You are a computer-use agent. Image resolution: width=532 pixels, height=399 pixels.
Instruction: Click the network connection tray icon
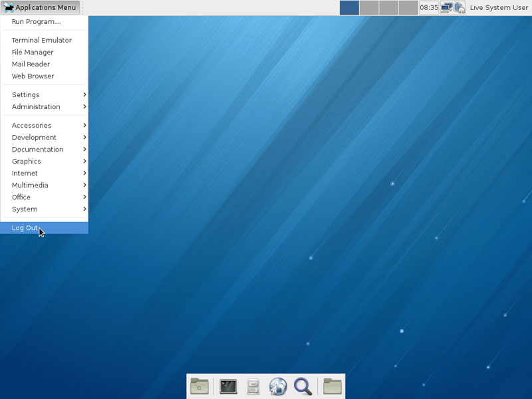(446, 7)
